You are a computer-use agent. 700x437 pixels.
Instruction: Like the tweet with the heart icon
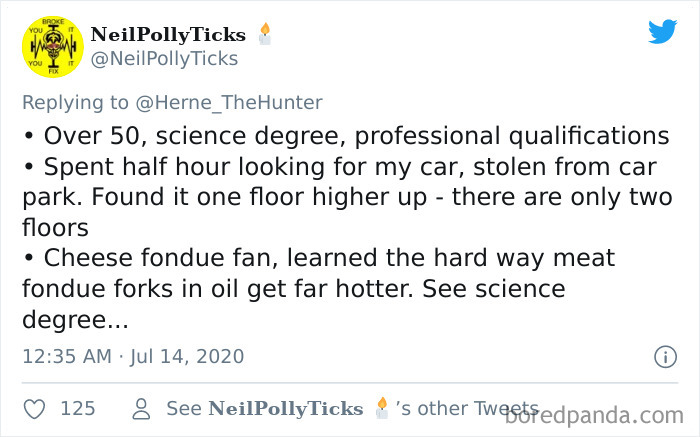tap(34, 408)
